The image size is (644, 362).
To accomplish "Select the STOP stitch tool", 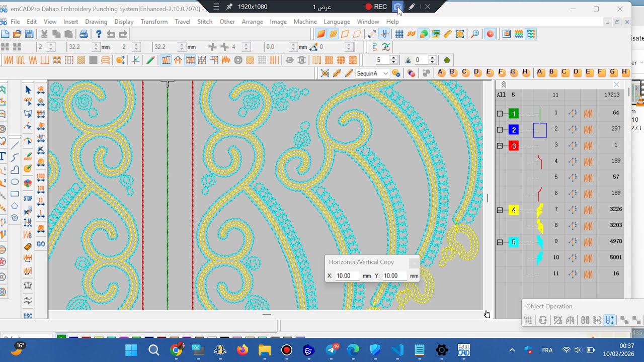I will coord(28,199).
